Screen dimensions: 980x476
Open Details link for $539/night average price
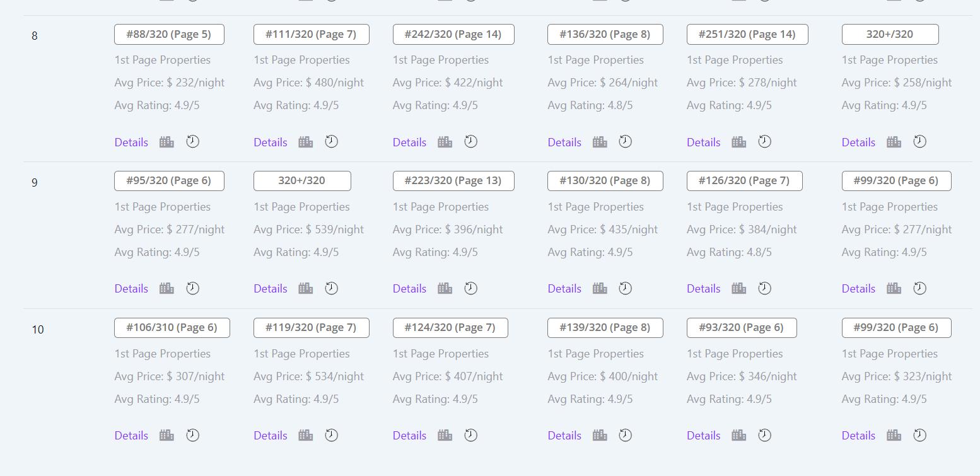[x=271, y=289]
